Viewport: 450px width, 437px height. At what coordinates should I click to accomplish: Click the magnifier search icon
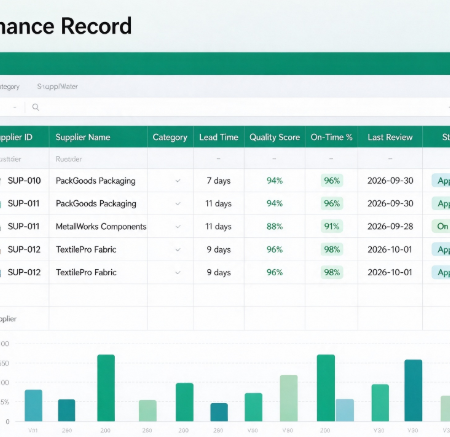click(x=36, y=107)
